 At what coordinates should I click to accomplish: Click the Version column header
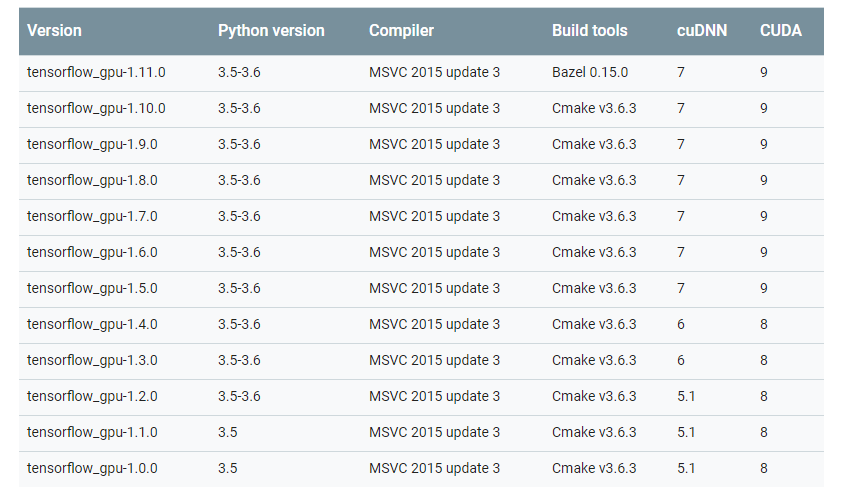[53, 31]
